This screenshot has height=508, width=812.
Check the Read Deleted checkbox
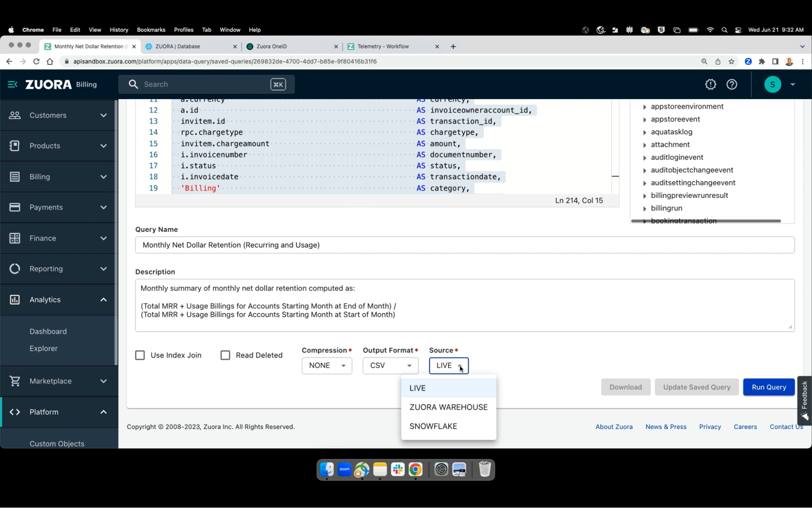tap(225, 355)
